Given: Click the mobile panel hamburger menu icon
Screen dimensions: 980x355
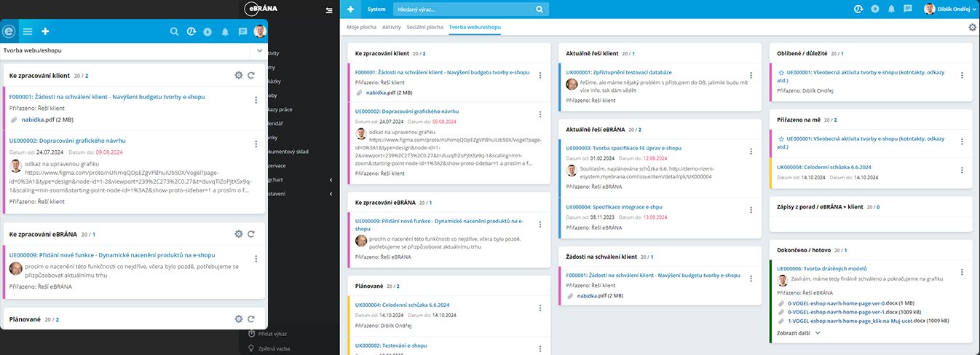Looking at the screenshot, I should (28, 31).
